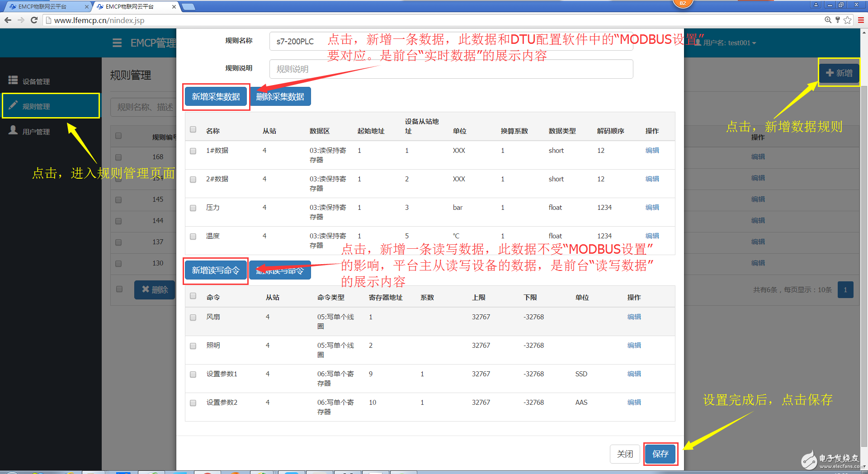The height and width of the screenshot is (474, 868).
Task: Tick the 风扇 command checkbox
Action: 193,318
